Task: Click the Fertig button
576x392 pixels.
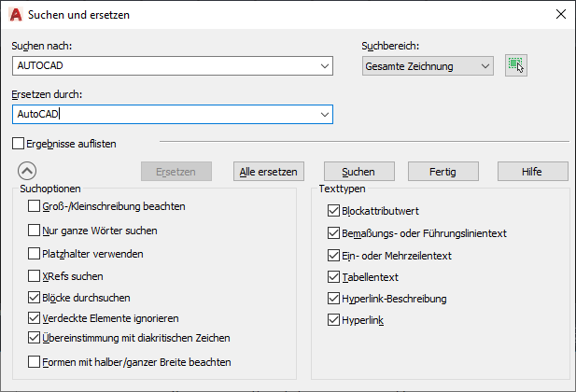Action: 444,172
